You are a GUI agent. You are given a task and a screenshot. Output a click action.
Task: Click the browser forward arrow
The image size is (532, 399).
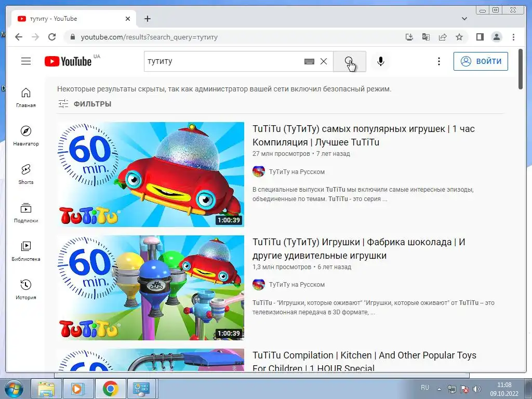pos(35,37)
